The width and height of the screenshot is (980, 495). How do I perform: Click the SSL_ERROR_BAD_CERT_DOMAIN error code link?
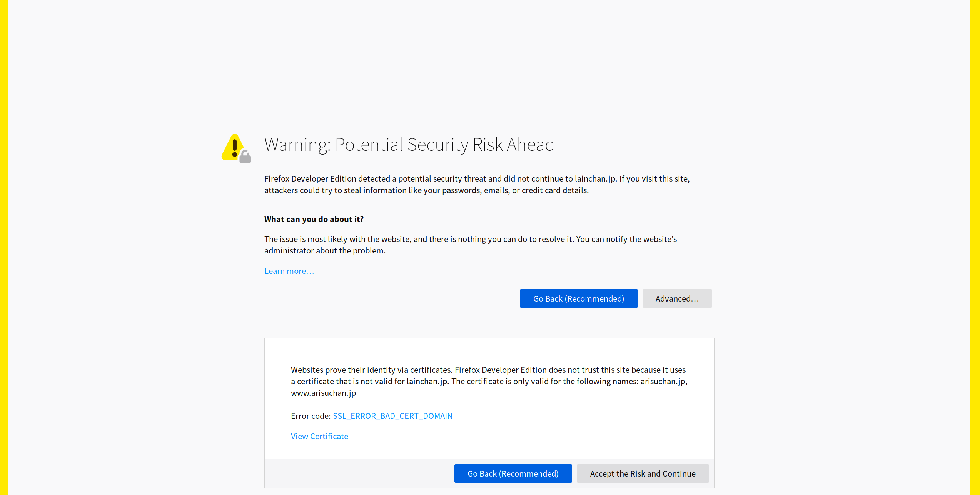pos(392,416)
